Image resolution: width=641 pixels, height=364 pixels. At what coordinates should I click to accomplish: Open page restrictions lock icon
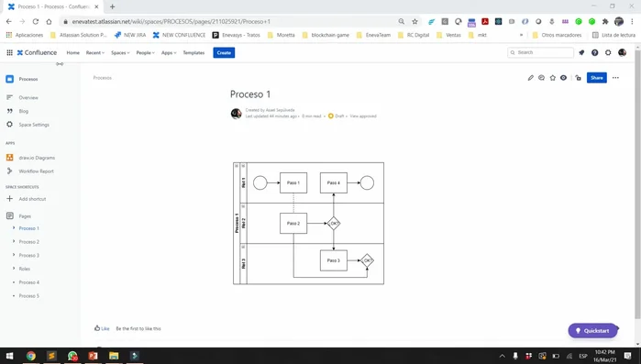click(x=578, y=78)
